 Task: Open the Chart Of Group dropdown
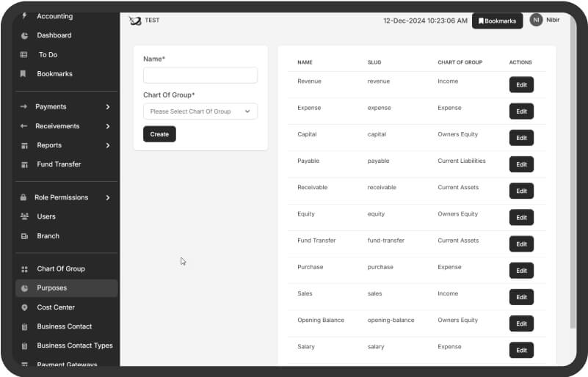200,111
